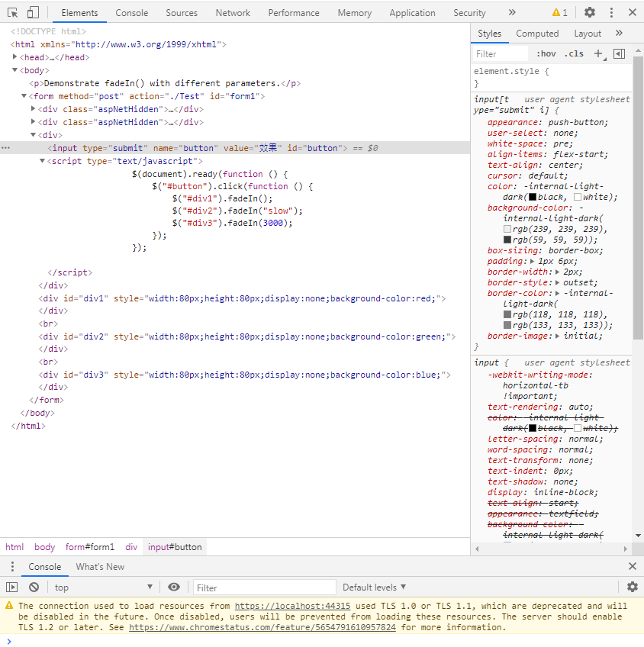Open the https://localhost:44315 link
Image resolution: width=644 pixels, height=647 pixels.
pos(292,606)
